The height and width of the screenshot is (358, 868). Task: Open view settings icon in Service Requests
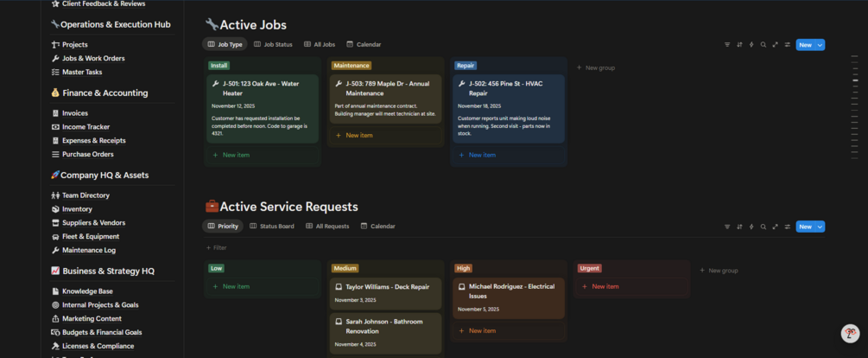787,227
